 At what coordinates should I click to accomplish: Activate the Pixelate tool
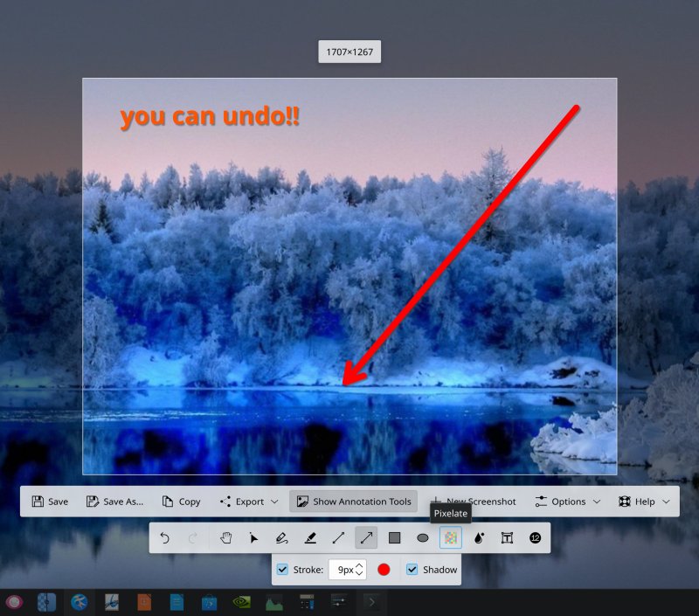coord(451,538)
